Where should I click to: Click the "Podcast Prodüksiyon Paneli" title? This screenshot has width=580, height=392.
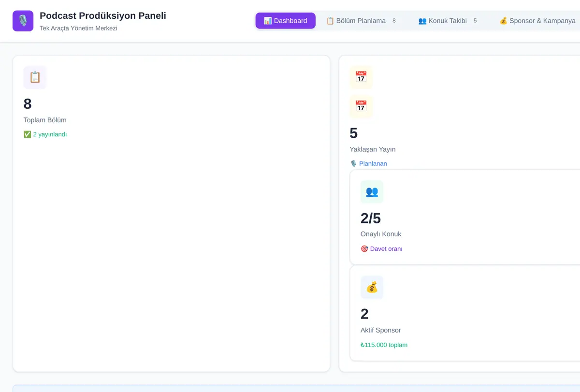click(x=103, y=15)
